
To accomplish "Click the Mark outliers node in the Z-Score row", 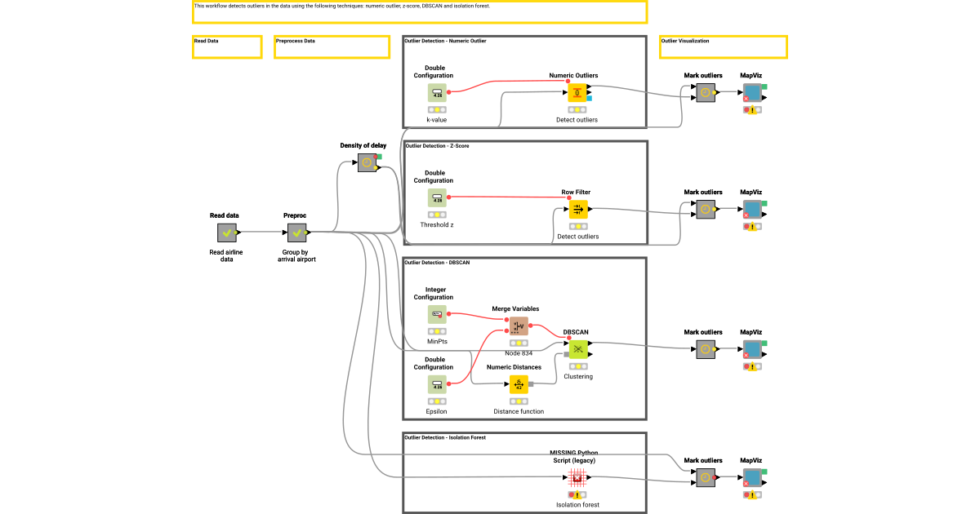I will (x=704, y=210).
